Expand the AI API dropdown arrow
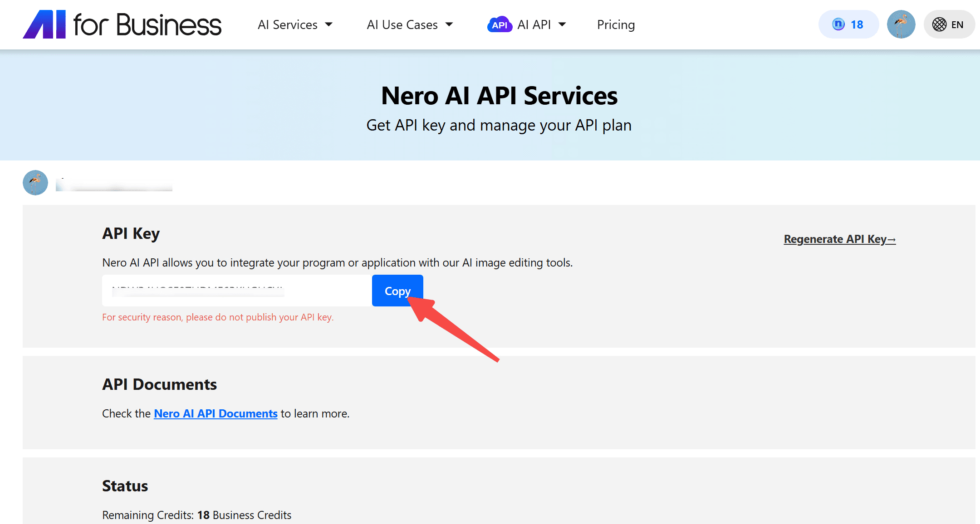 point(562,24)
